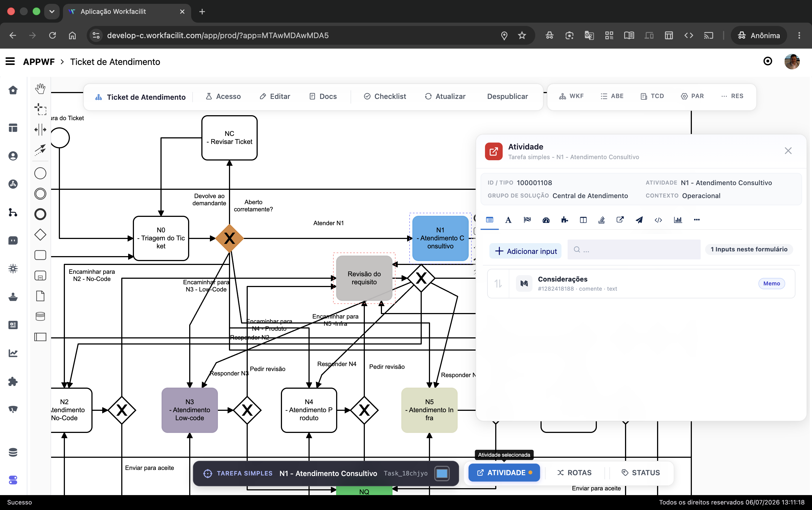Open the layout dashboard sidebar icon
Image resolution: width=812 pixels, height=510 pixels.
(13, 128)
